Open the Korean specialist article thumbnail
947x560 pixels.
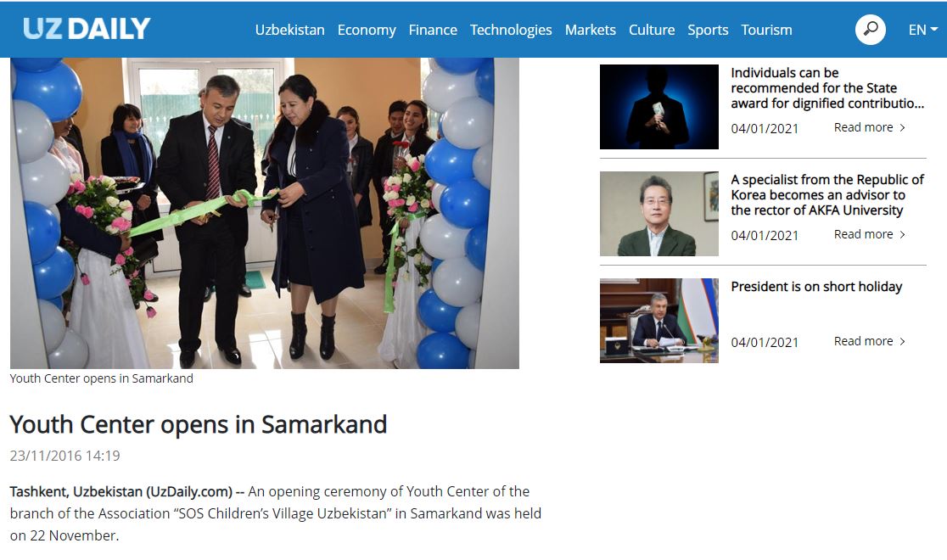(x=659, y=214)
